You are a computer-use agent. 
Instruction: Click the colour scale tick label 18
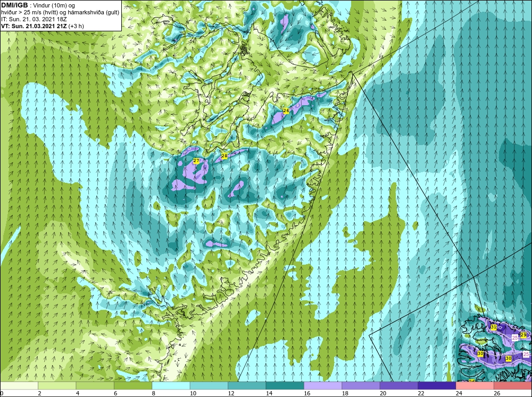click(345, 393)
